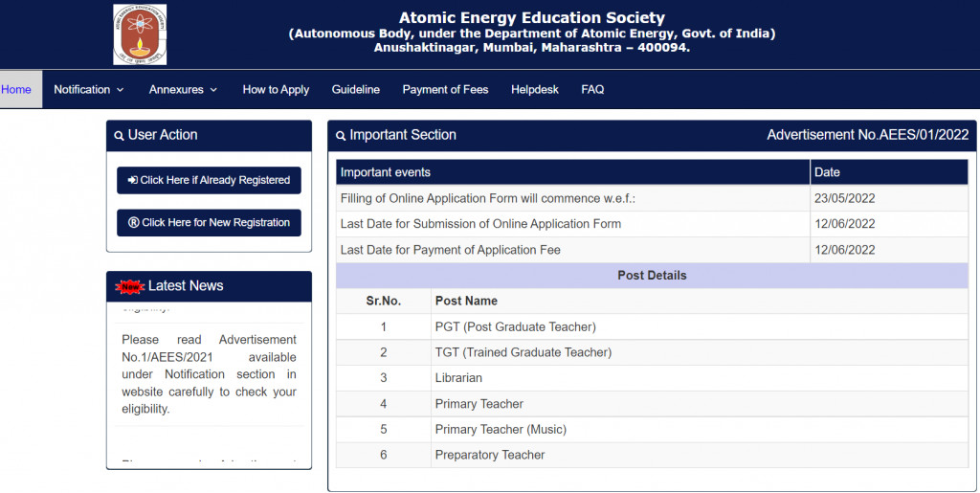This screenshot has height=493, width=980.
Task: Select TGT (Trained Graduate Teacher) row
Action: (x=652, y=352)
